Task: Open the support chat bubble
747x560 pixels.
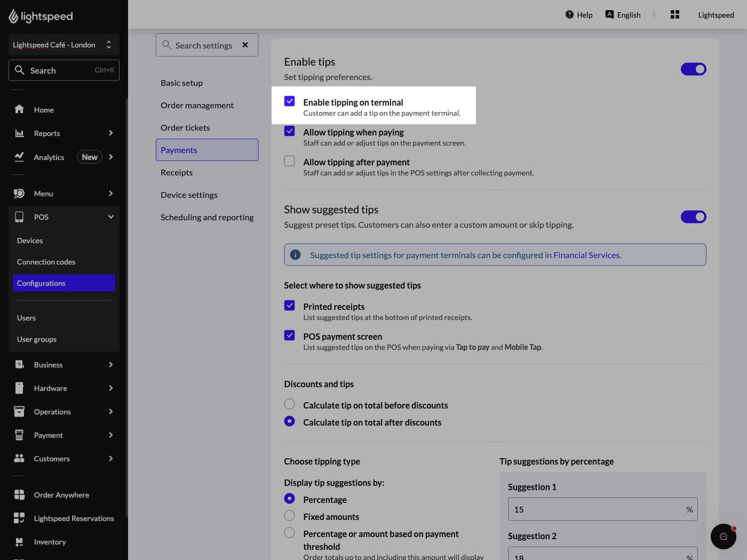Action: point(724,537)
